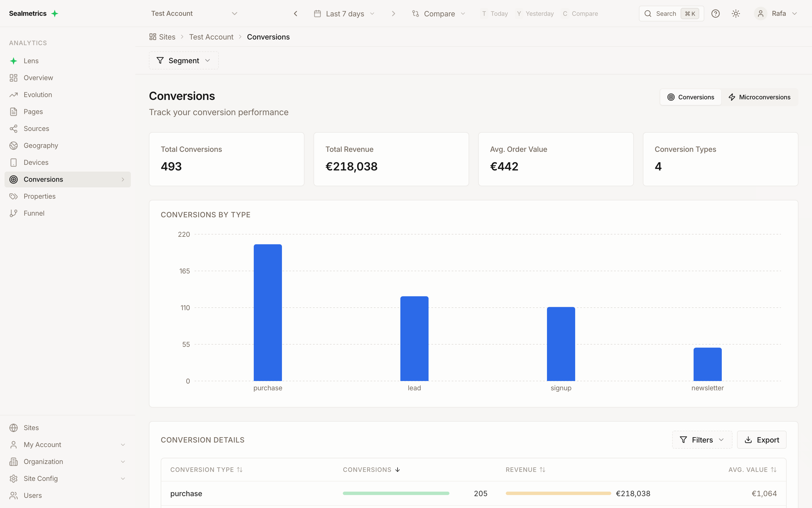Image resolution: width=812 pixels, height=508 pixels.
Task: Click the lead bar in the chart
Action: pos(414,338)
